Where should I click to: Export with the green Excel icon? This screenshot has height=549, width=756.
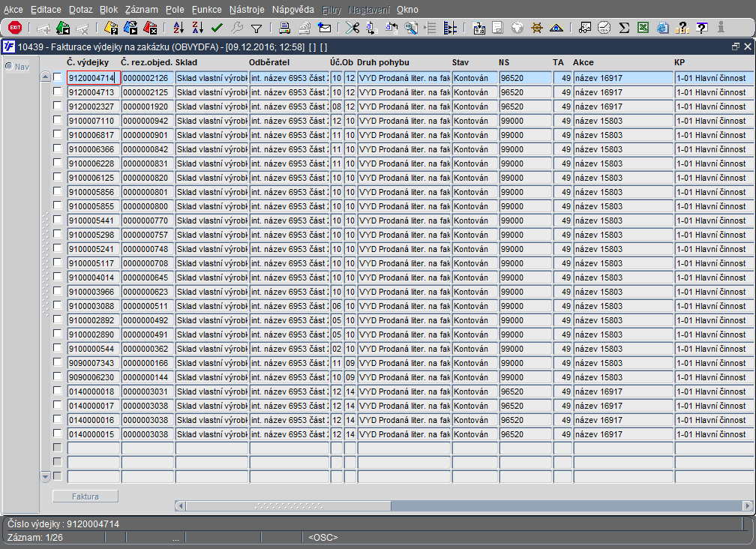click(x=643, y=28)
